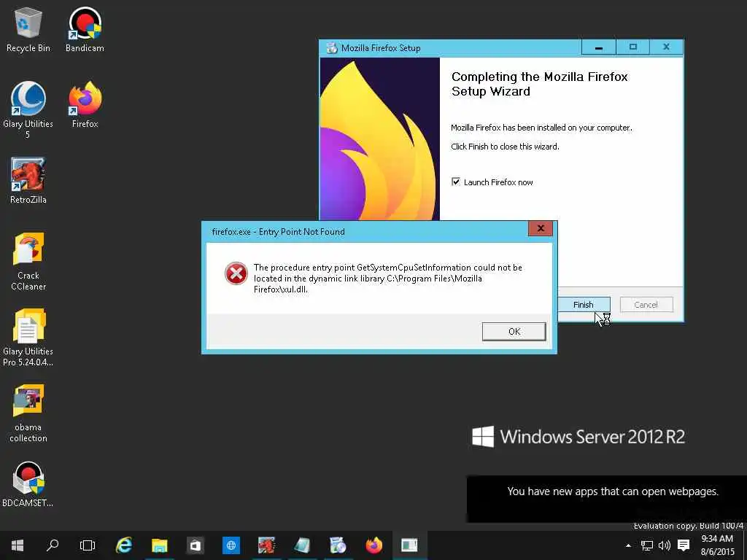
Task: Click the red error icon in dialog
Action: point(236,273)
